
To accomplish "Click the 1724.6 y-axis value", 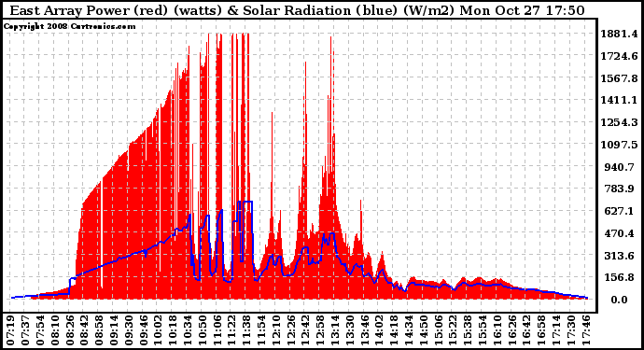I will click(619, 56).
